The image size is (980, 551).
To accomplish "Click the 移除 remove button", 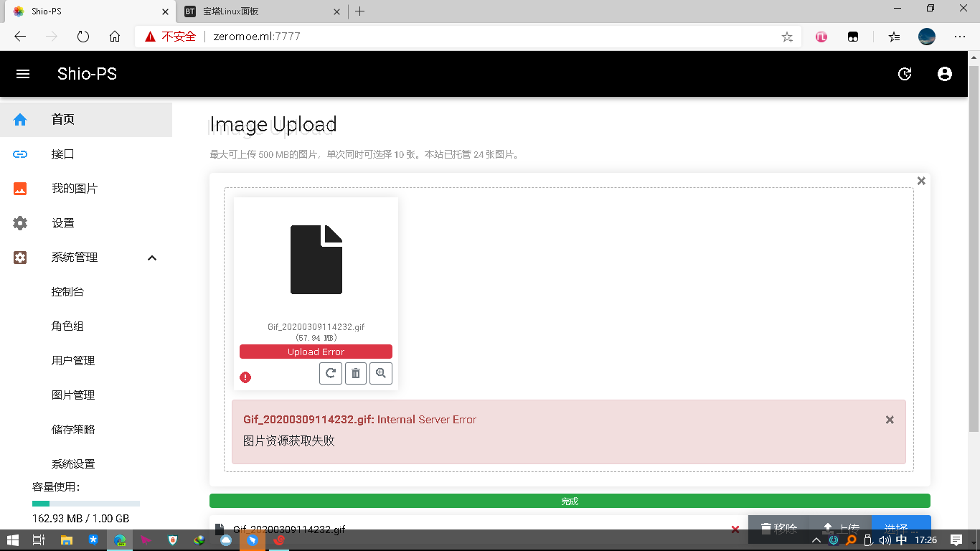I will (778, 529).
